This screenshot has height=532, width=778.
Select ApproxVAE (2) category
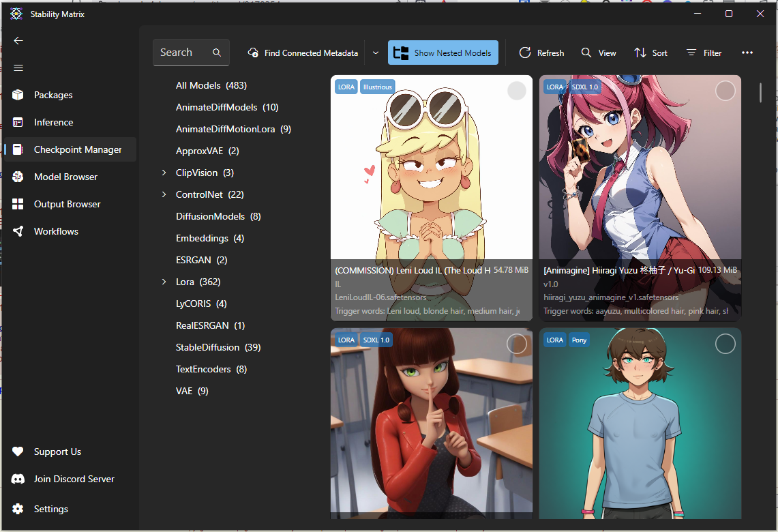[x=207, y=151]
